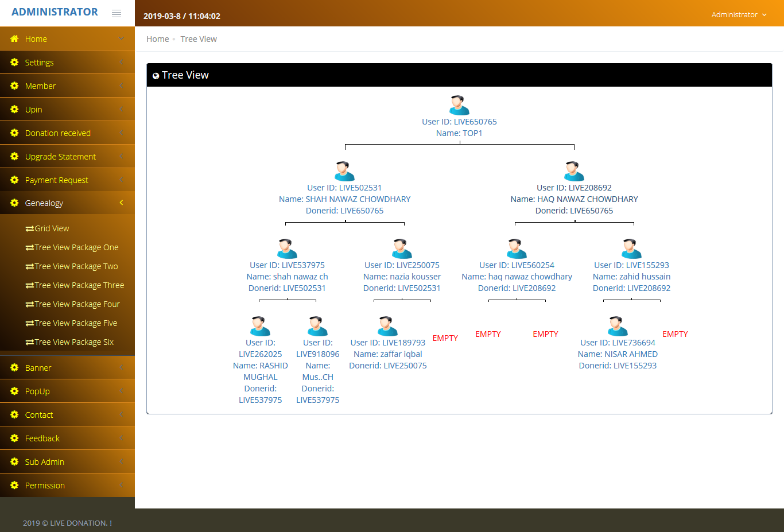This screenshot has width=784, height=532.
Task: Expand the Donation received submenu arrow
Action: [x=121, y=133]
